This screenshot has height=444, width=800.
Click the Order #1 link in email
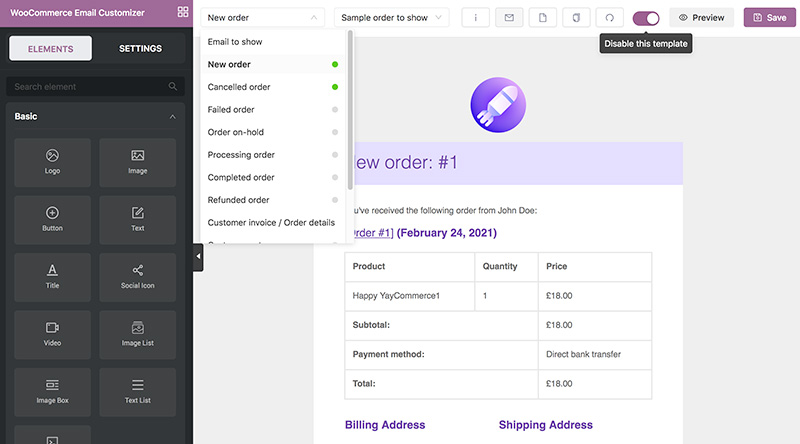pos(373,233)
